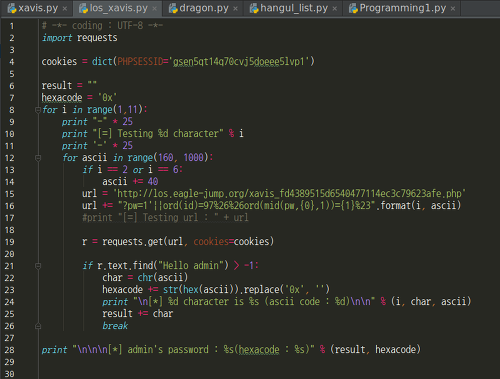500x379 pixels.
Task: Click the 'hexacode' variable on line 7
Action: pyautogui.click(x=62, y=98)
